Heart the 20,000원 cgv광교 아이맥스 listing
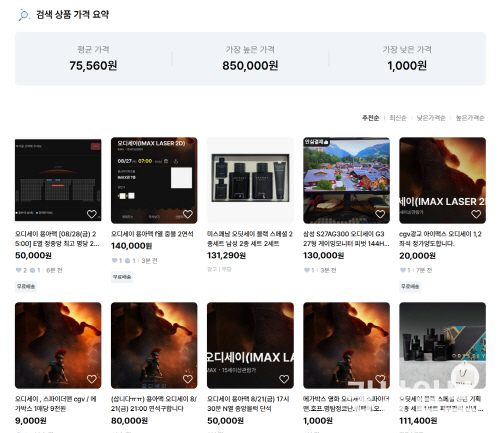 point(476,214)
